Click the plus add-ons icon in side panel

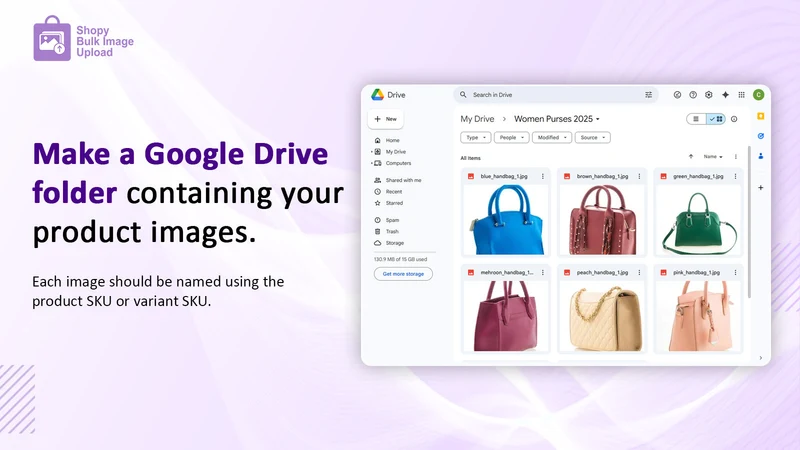[x=761, y=188]
